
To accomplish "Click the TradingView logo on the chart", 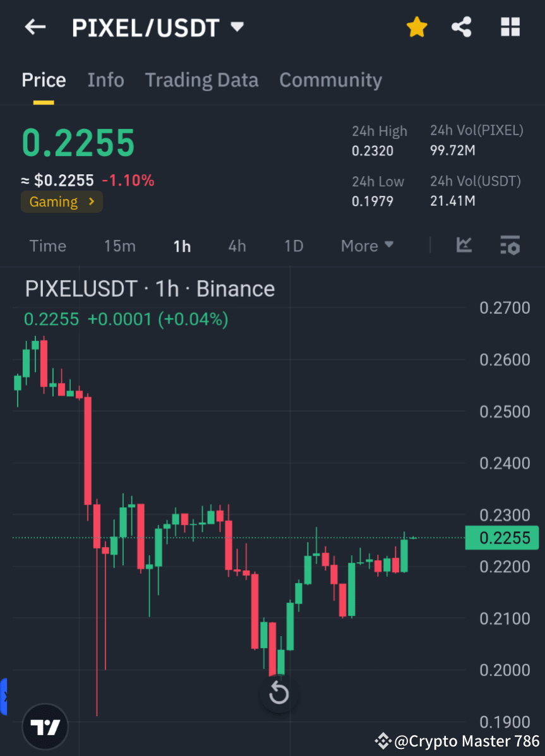I will point(45,726).
